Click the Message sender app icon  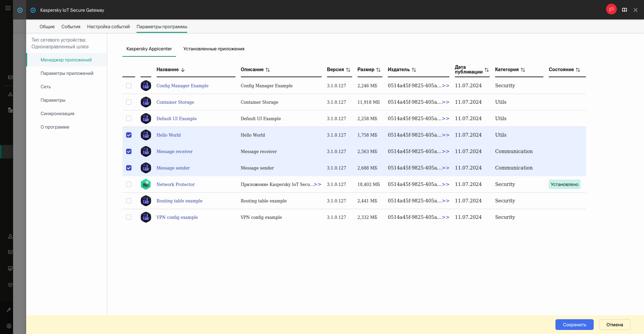coord(146,168)
